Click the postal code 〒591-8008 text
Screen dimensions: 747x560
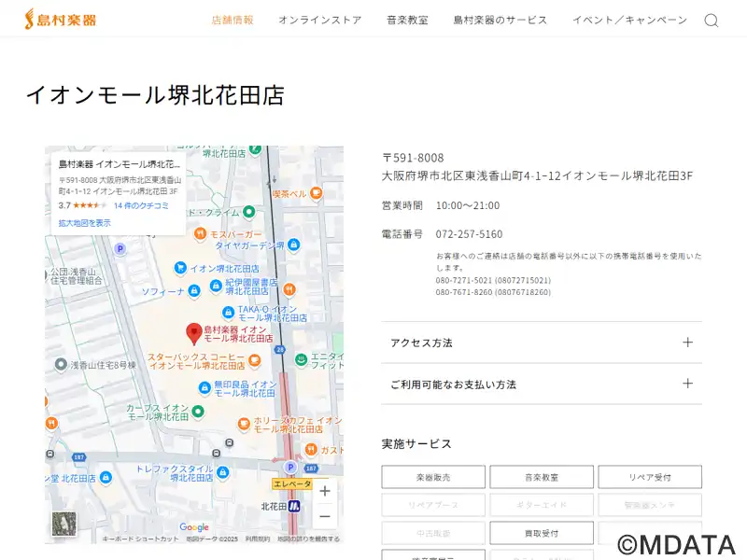point(413,158)
